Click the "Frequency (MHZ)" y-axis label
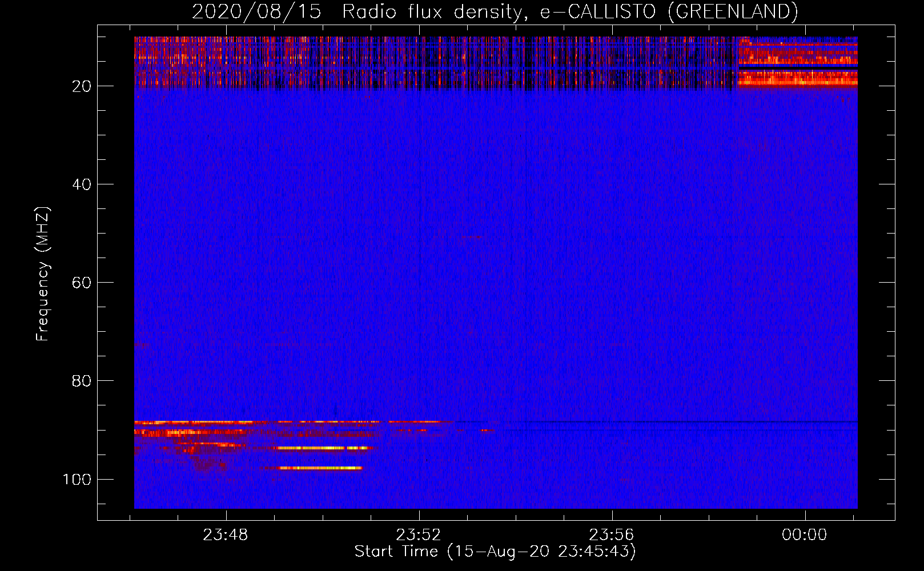This screenshot has width=924, height=571. point(43,274)
